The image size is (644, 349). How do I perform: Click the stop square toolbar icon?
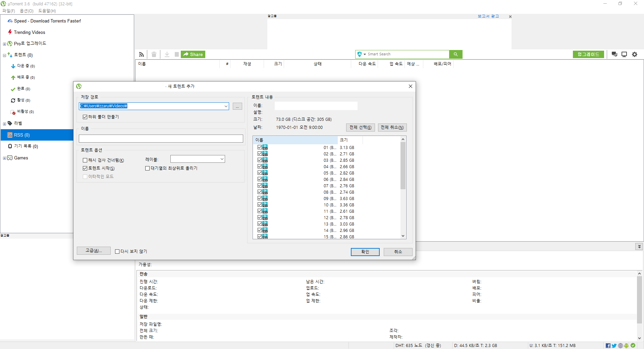177,54
